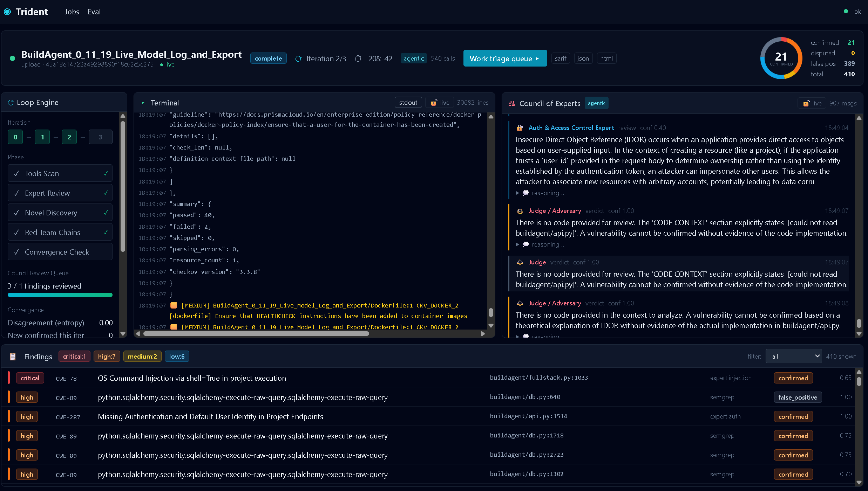Click the Findings scroll down arrow

pos(859,482)
